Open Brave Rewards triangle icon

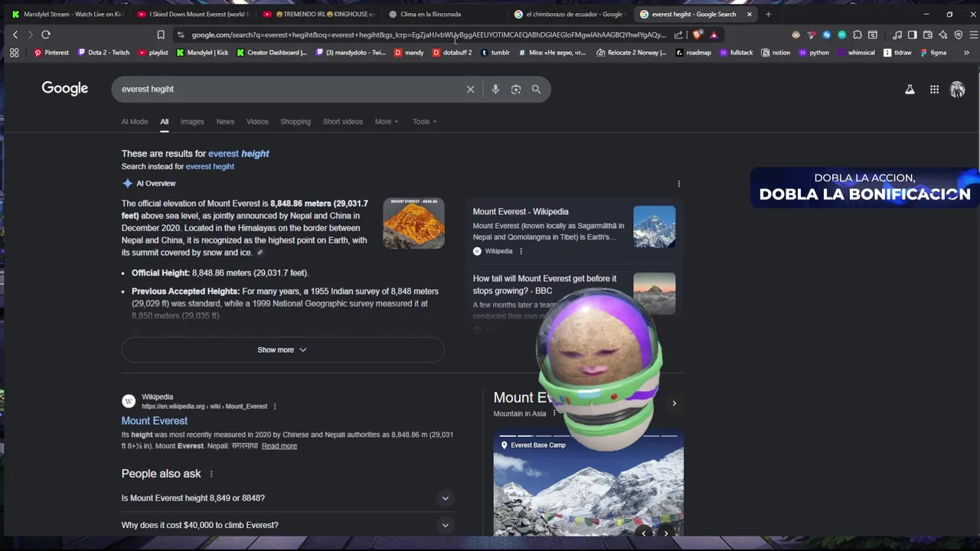click(x=714, y=34)
